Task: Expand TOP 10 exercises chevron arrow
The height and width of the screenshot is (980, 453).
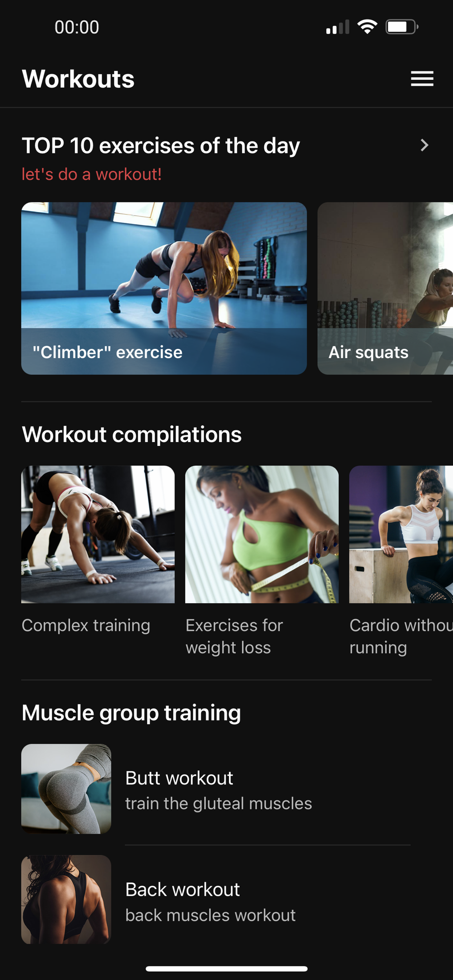Action: point(425,145)
